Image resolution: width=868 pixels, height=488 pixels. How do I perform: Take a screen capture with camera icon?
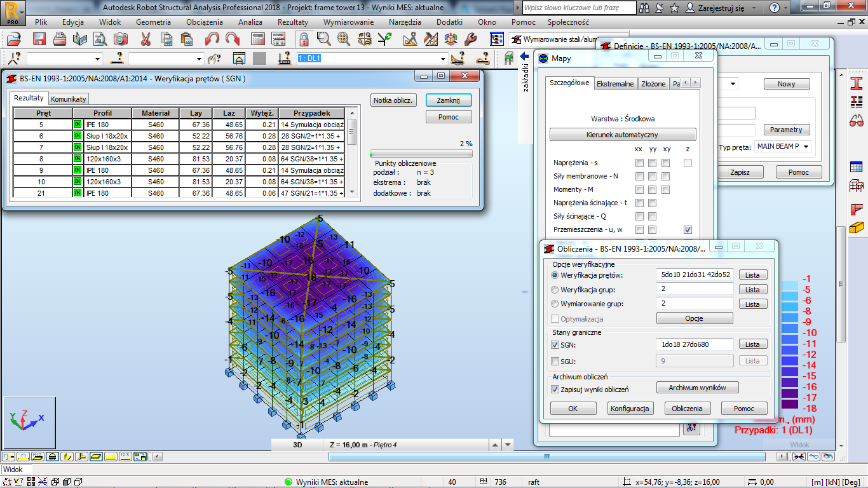(121, 38)
